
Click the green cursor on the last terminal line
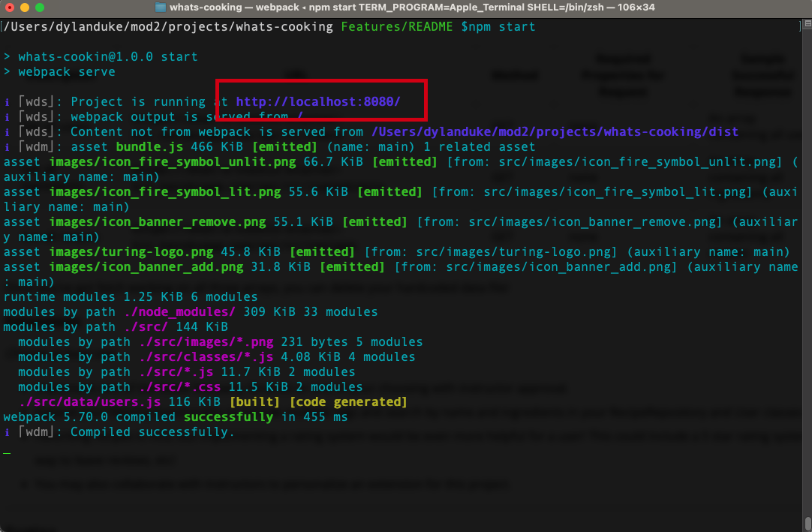tap(7, 453)
